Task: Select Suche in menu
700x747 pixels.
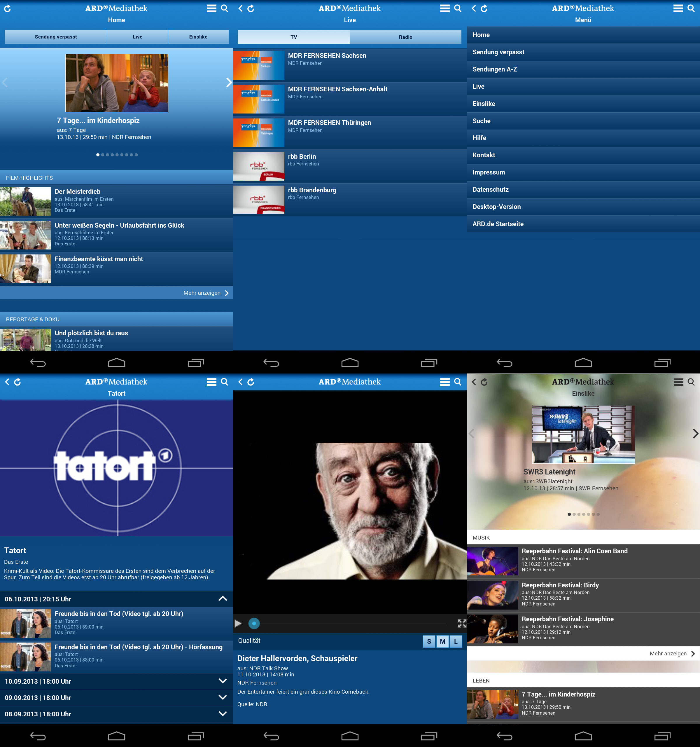Action: coord(583,121)
